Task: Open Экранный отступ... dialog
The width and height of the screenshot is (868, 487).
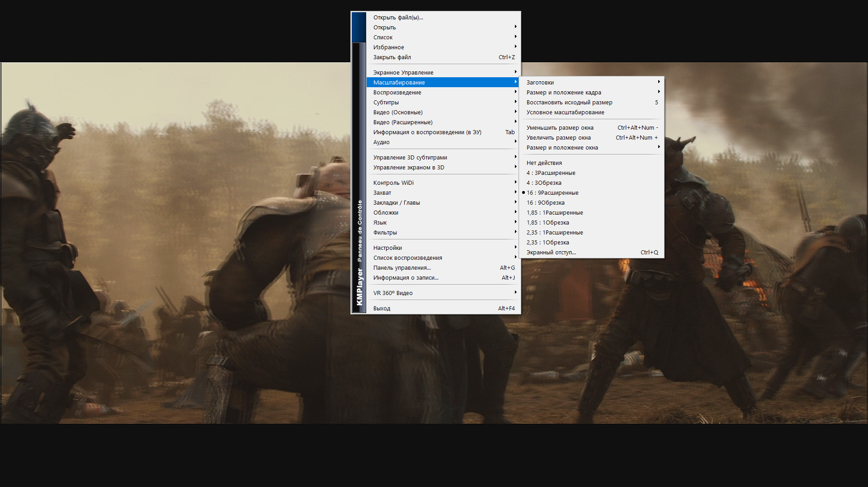Action: point(551,253)
